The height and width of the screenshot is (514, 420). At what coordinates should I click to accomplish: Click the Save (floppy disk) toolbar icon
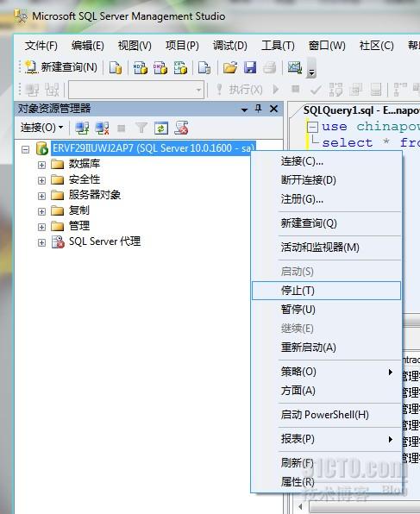coord(250,68)
